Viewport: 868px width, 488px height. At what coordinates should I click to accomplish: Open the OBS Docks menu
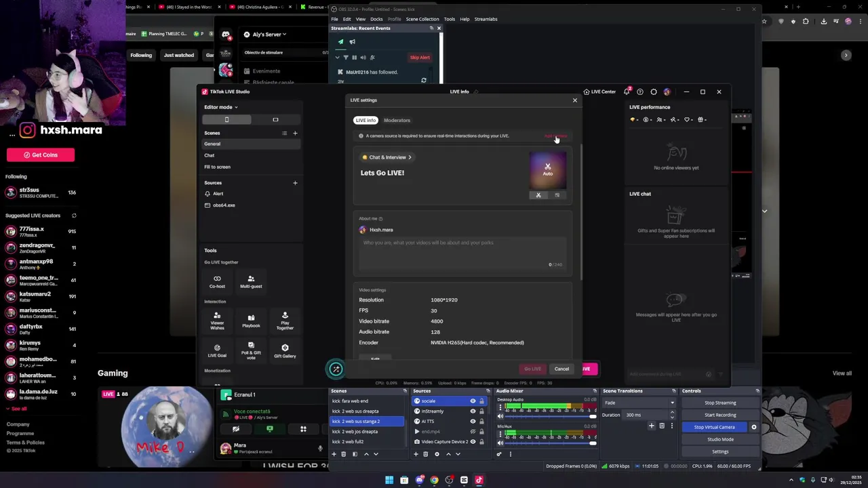point(376,19)
